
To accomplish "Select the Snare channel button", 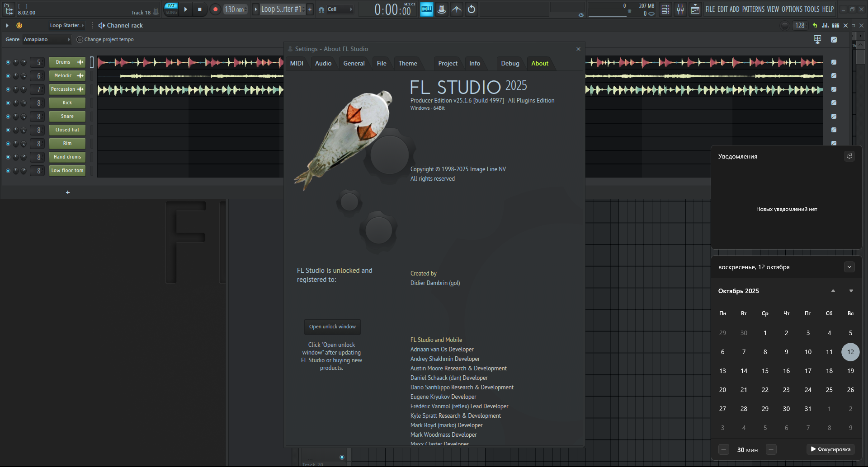I will tap(67, 117).
